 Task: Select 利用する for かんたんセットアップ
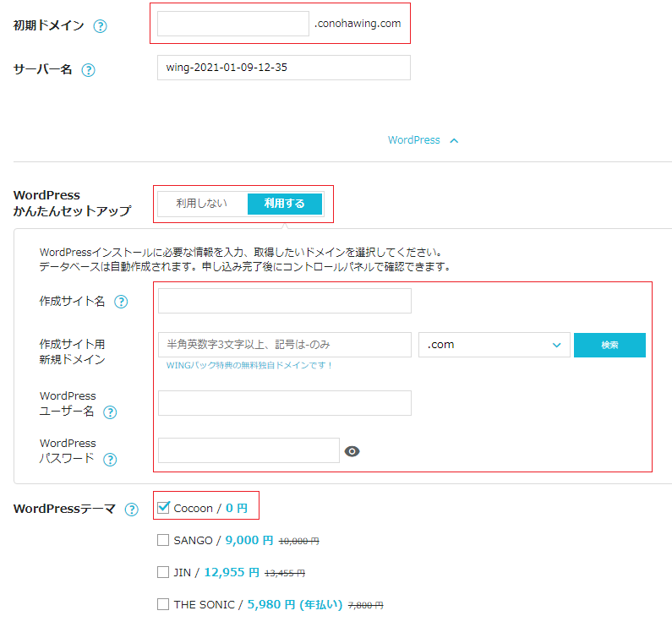tap(285, 204)
